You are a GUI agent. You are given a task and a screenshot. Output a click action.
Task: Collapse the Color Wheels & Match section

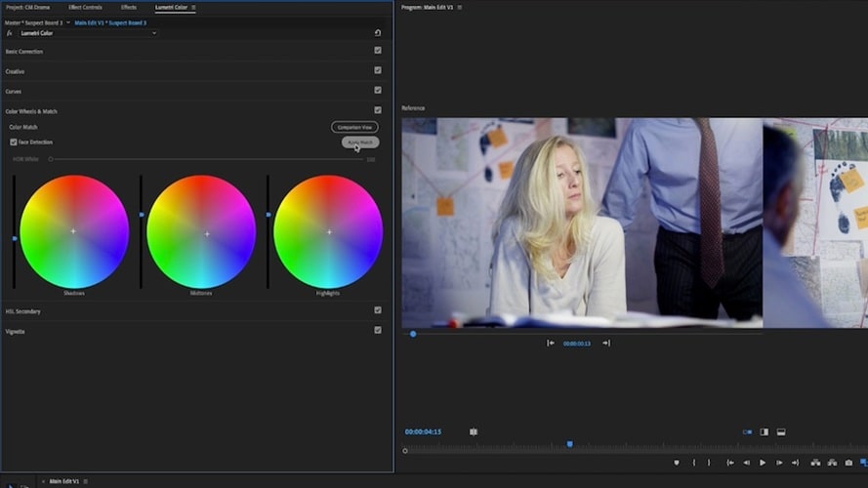[x=31, y=111]
